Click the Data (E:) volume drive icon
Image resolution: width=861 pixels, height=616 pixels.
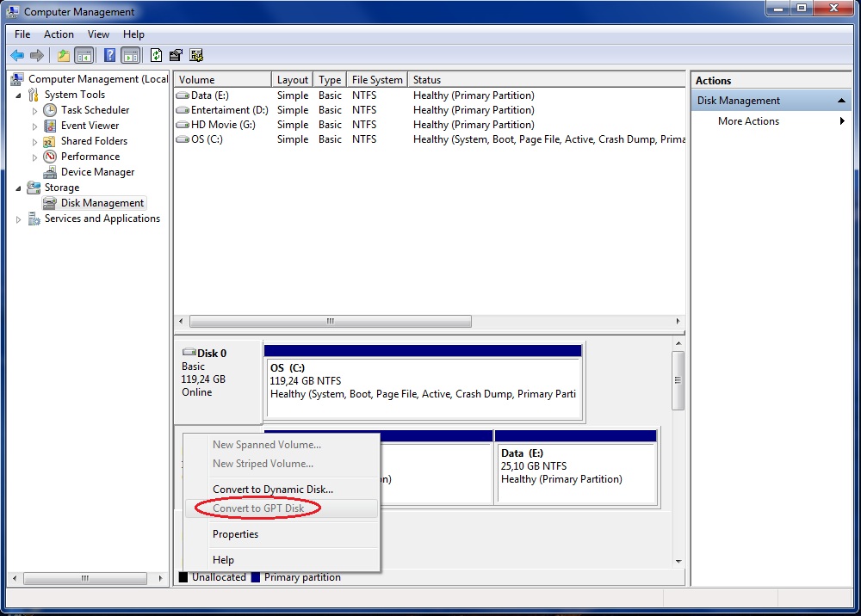click(x=183, y=95)
